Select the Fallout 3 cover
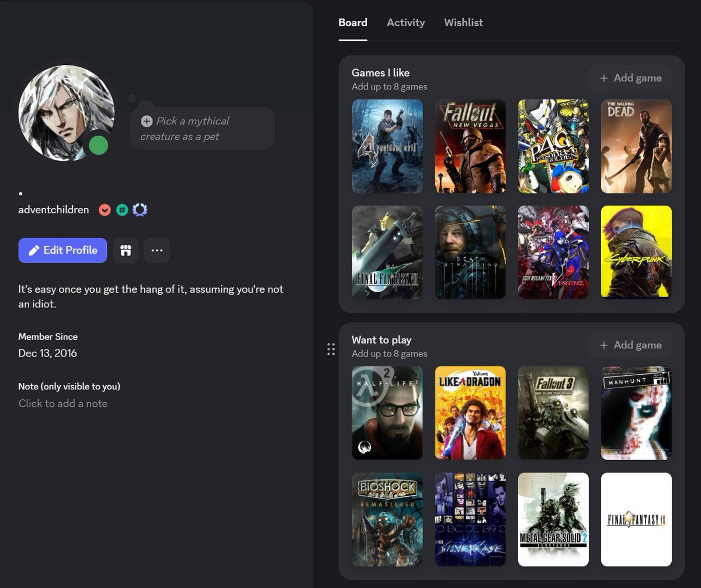 coord(553,413)
